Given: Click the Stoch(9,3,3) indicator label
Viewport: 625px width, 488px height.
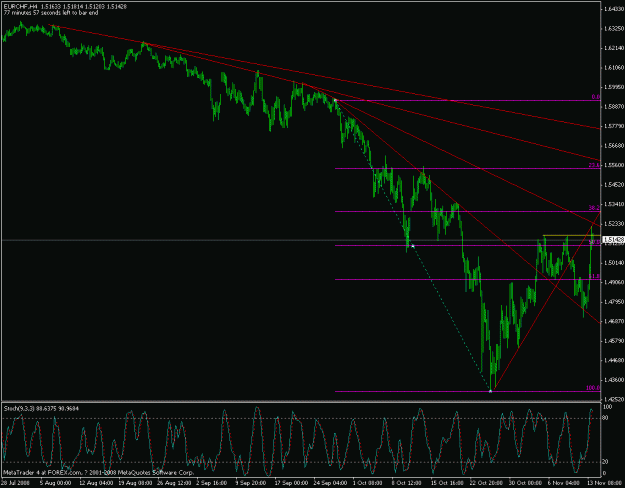Looking at the screenshot, I should coord(41,408).
